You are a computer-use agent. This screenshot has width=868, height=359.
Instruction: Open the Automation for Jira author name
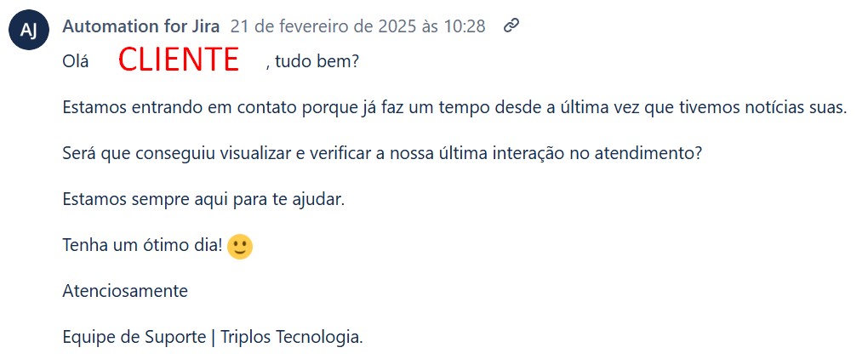[x=141, y=26]
